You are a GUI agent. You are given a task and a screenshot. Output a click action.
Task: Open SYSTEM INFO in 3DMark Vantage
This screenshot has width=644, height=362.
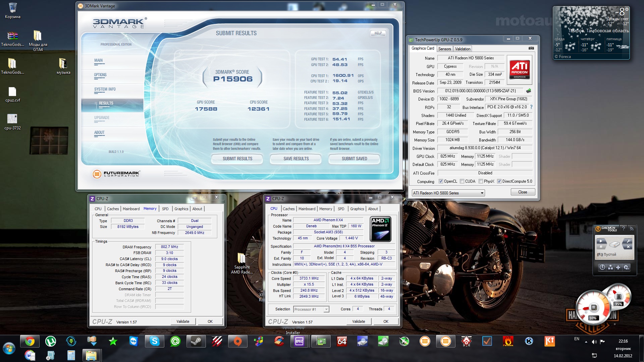(105, 89)
